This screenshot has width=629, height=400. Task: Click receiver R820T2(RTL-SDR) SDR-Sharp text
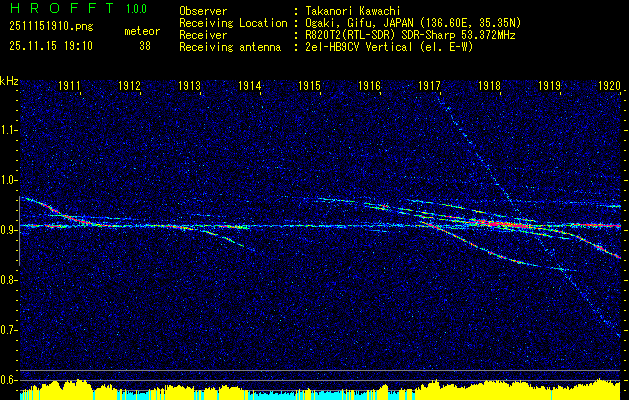point(409,35)
